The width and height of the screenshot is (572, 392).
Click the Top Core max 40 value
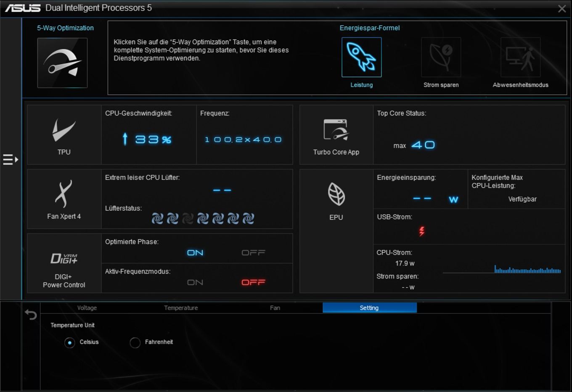coord(414,145)
